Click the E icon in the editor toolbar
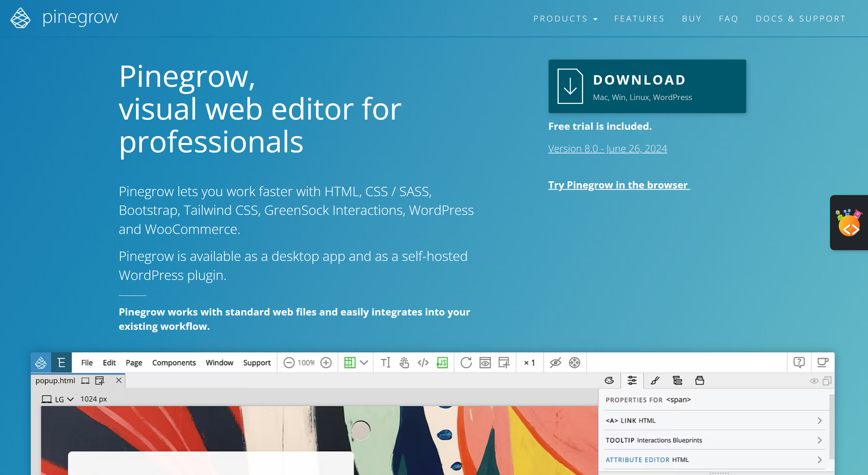868x475 pixels. (61, 363)
